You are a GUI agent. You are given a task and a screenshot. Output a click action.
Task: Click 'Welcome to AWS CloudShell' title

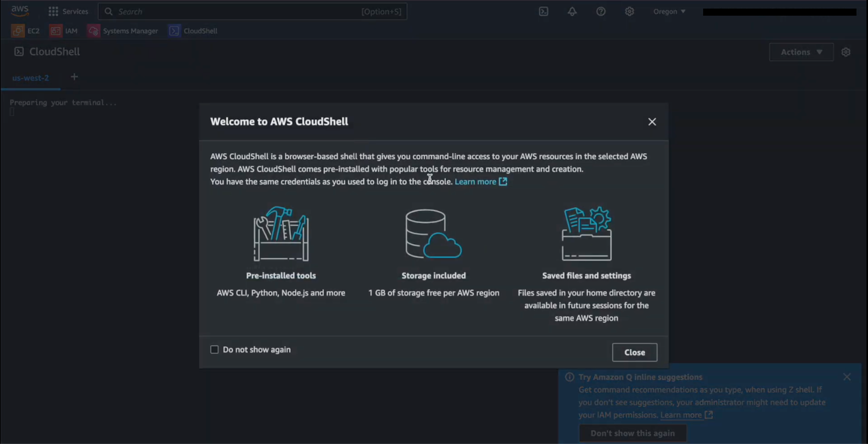279,122
